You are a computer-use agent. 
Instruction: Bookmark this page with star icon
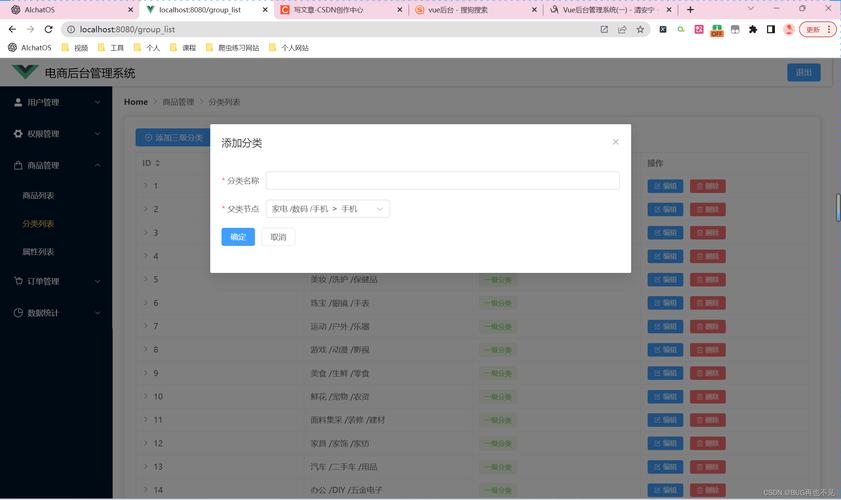pyautogui.click(x=640, y=30)
